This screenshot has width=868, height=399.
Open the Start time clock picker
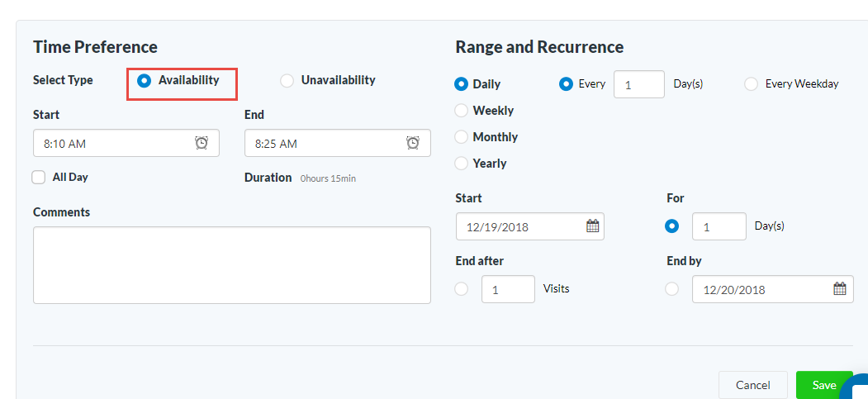tap(202, 143)
